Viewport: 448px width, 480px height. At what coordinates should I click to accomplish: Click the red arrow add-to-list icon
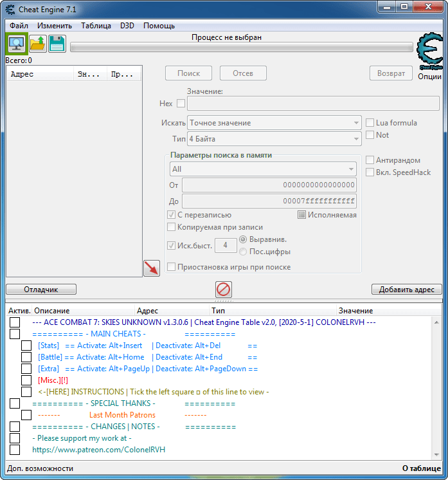(x=152, y=268)
